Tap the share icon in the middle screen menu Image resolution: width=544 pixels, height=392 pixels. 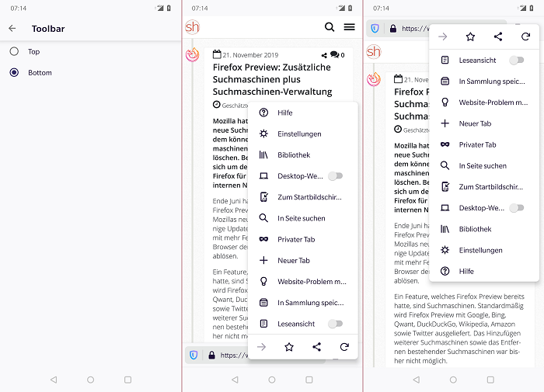(x=316, y=347)
